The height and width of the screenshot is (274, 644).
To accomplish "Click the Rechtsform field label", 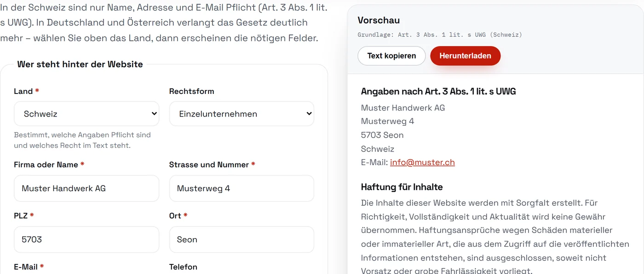I will (x=191, y=91).
